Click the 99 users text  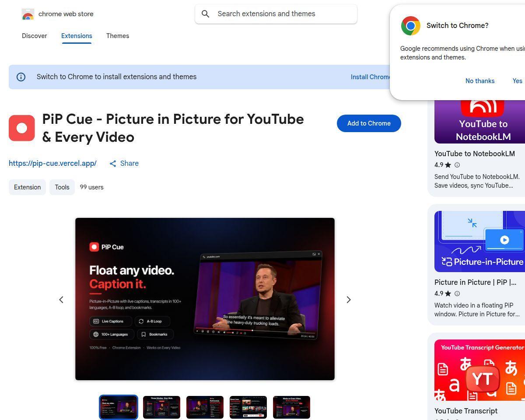[91, 187]
